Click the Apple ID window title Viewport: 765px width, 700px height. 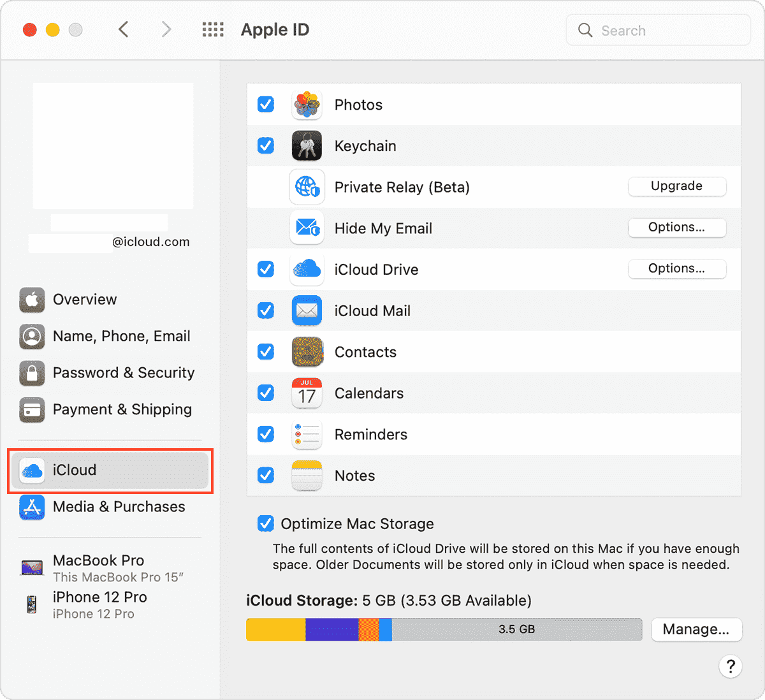tap(275, 30)
